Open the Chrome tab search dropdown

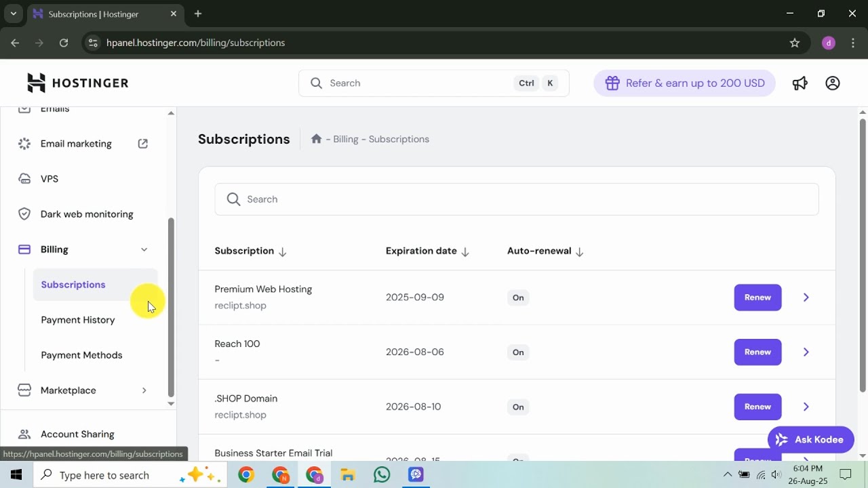click(x=13, y=14)
